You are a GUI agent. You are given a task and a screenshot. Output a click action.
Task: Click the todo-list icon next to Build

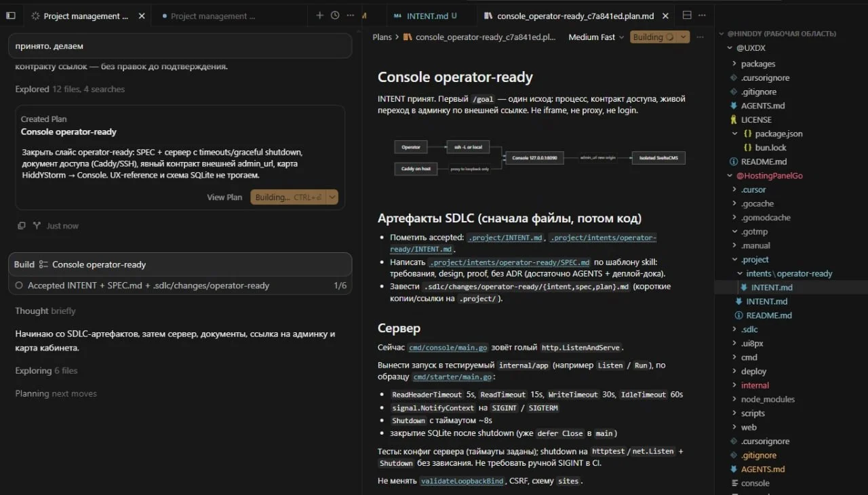pyautogui.click(x=43, y=264)
